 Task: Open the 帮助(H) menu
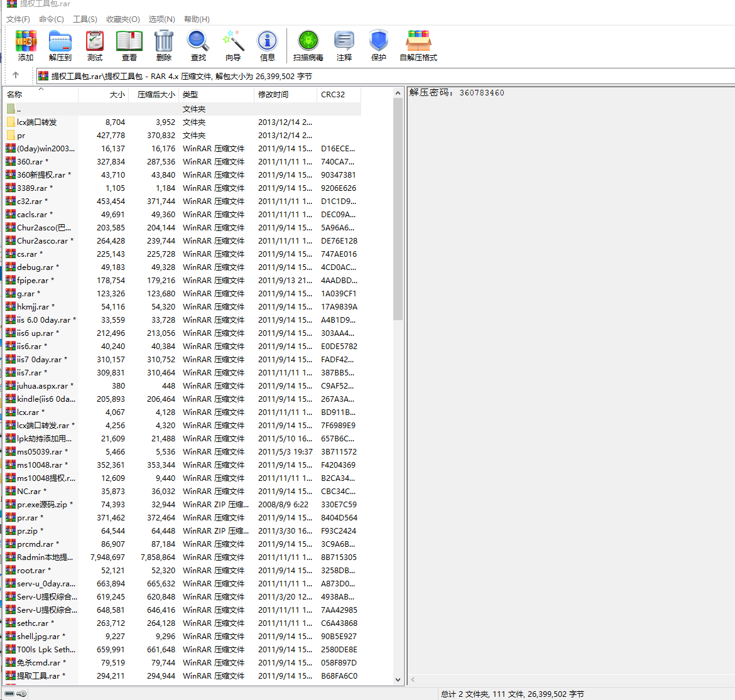[x=197, y=19]
